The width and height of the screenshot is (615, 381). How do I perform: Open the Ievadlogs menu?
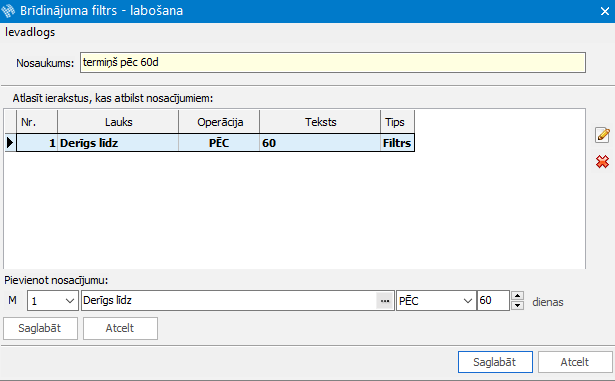[30, 32]
